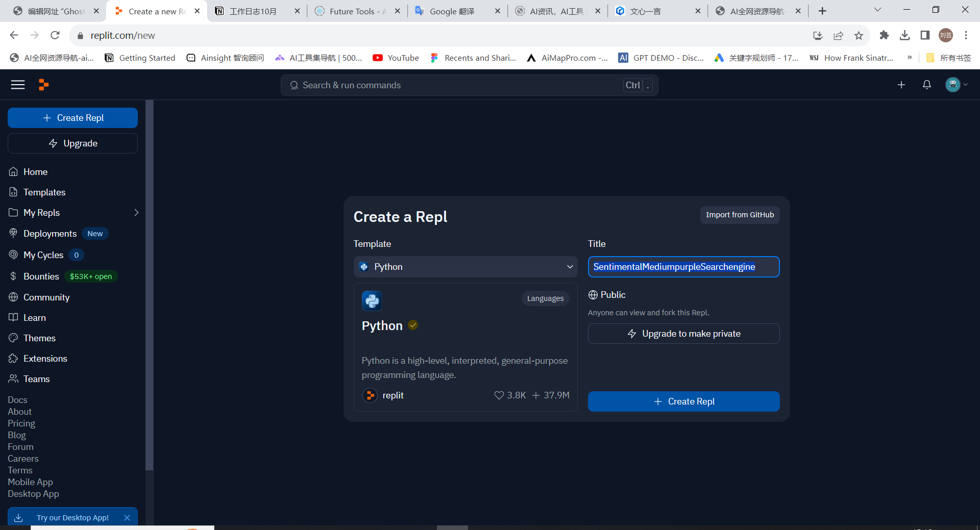Click Upgrade to make private button
Image resolution: width=980 pixels, height=530 pixels.
pos(683,334)
